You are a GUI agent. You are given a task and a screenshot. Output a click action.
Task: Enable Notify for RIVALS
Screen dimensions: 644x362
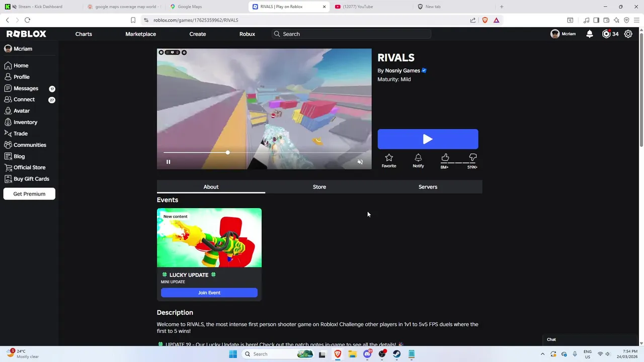pos(418,161)
